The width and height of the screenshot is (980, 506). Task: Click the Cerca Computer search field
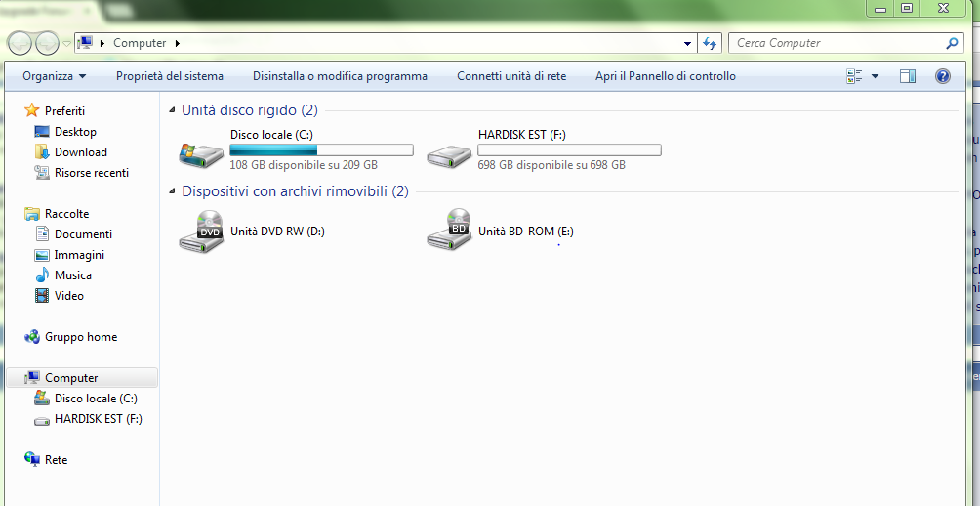(x=837, y=43)
